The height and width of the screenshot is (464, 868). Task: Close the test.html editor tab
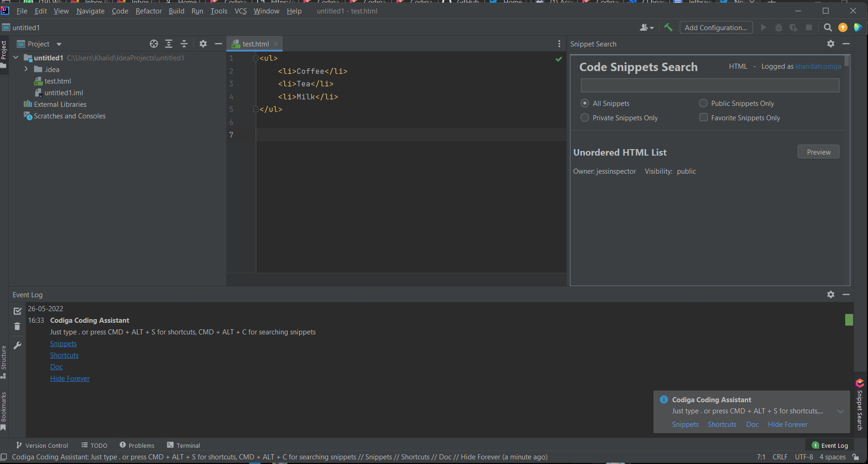(276, 44)
